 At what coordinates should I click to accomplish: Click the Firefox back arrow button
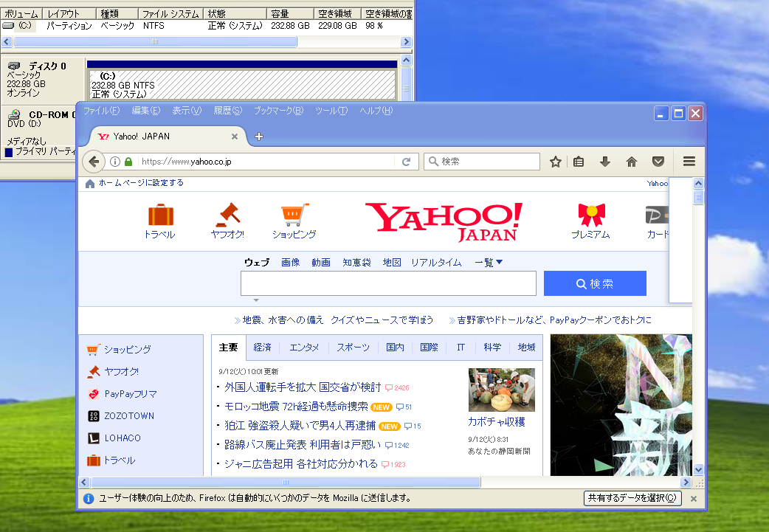(94, 162)
